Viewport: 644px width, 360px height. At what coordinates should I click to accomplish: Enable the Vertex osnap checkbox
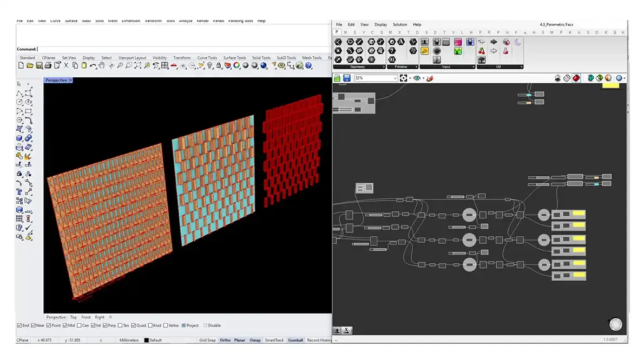tap(166, 325)
